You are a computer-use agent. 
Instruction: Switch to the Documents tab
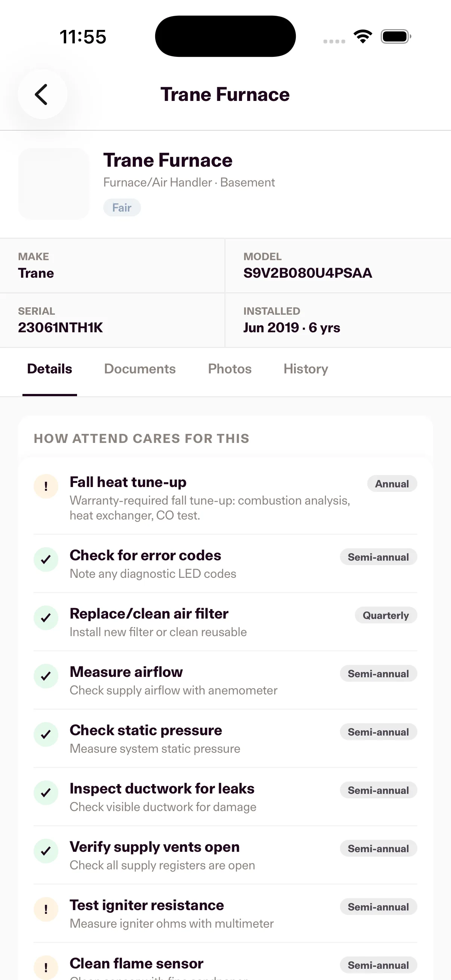pos(140,369)
